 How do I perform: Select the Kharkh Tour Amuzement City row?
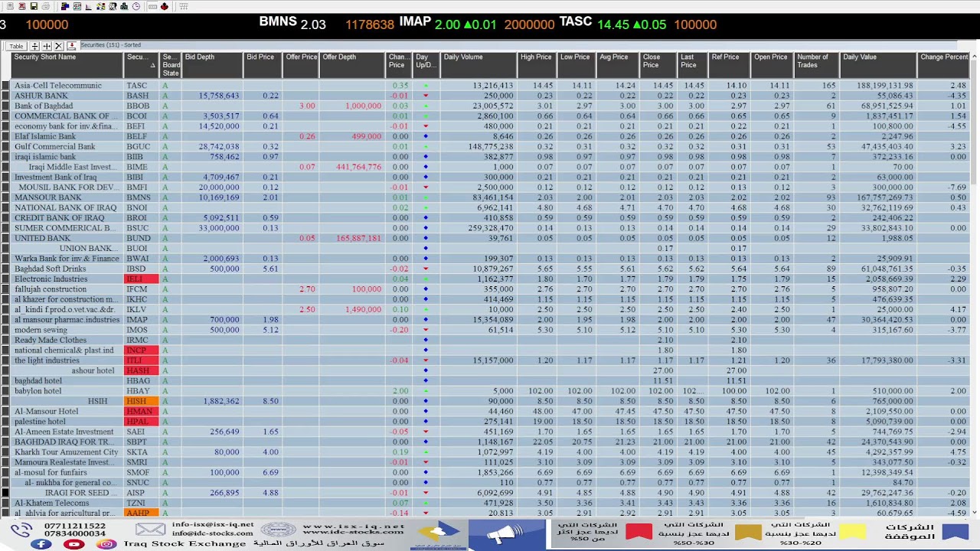67,452
